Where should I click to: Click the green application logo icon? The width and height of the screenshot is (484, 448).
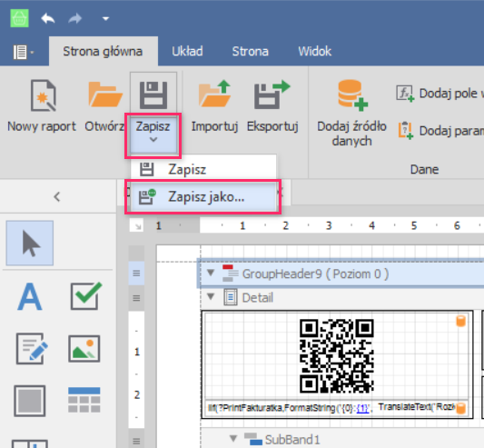[19, 18]
